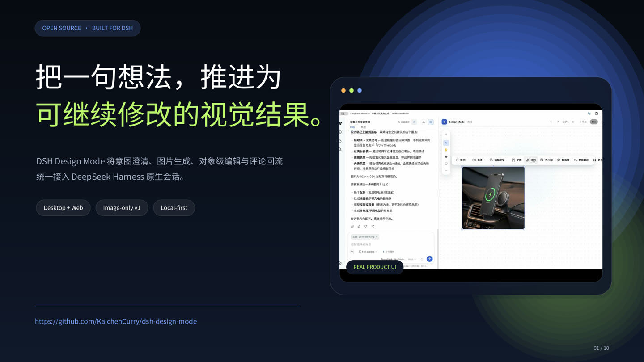Click the redo arrow in the Design Mode header
This screenshot has width=644, height=362.
coord(558,122)
